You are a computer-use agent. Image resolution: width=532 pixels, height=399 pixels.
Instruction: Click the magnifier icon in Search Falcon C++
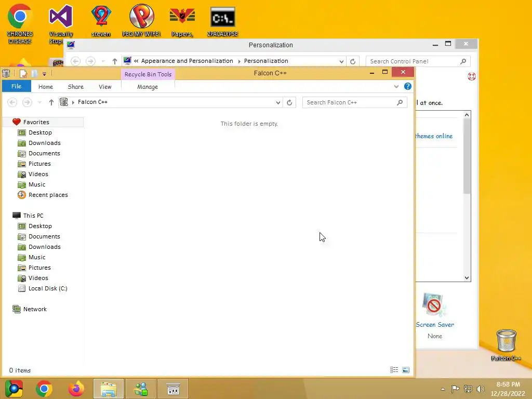pos(400,102)
